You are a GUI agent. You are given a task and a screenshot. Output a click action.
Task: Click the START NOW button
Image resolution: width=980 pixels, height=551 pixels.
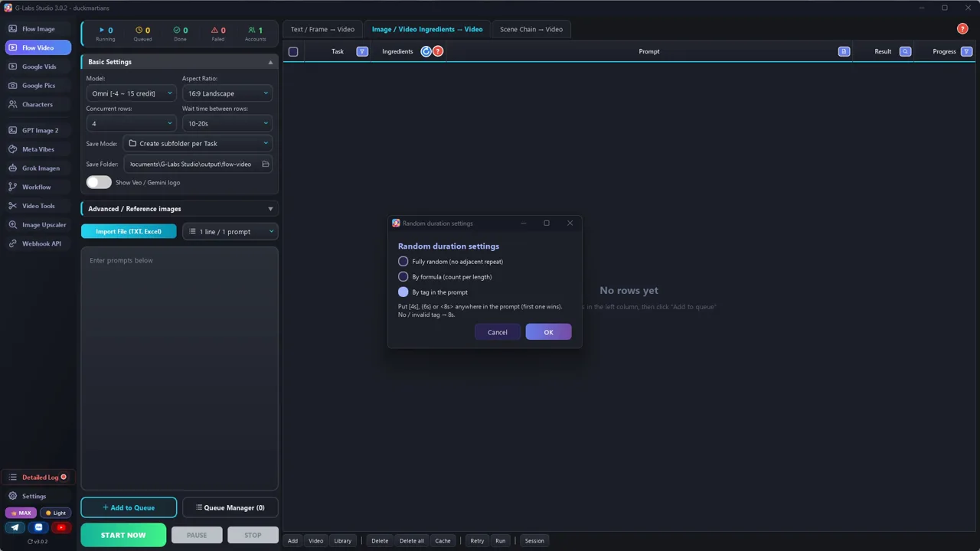tap(123, 535)
